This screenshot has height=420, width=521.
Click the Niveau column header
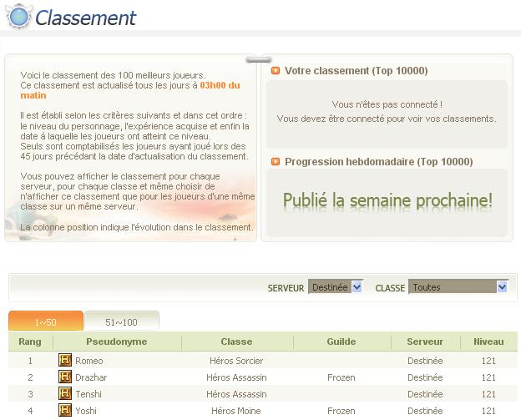pyautogui.click(x=488, y=342)
